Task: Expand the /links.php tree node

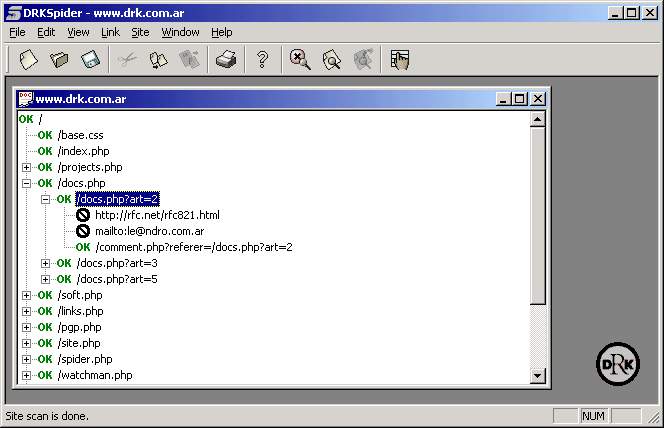Action: [x=26, y=312]
